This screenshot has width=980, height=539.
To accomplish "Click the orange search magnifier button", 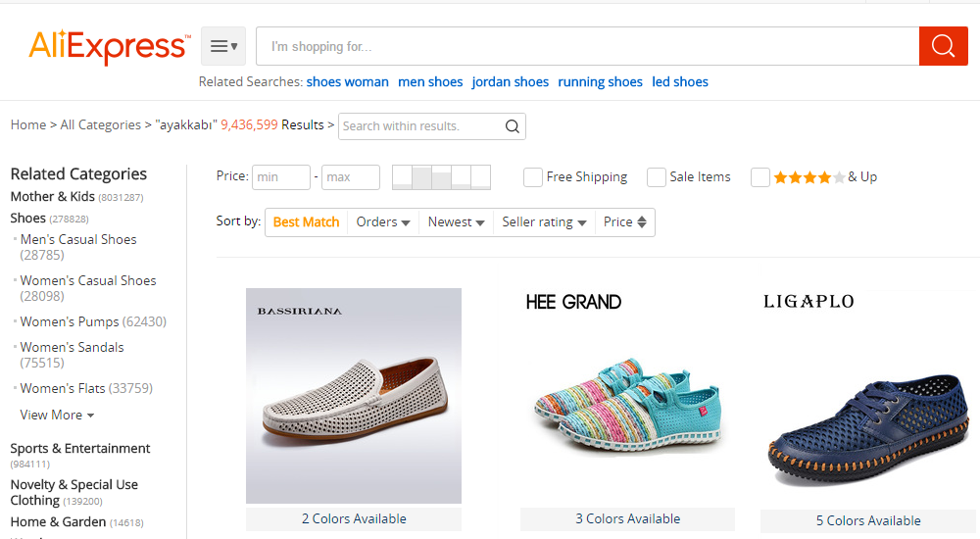I will pos(943,46).
